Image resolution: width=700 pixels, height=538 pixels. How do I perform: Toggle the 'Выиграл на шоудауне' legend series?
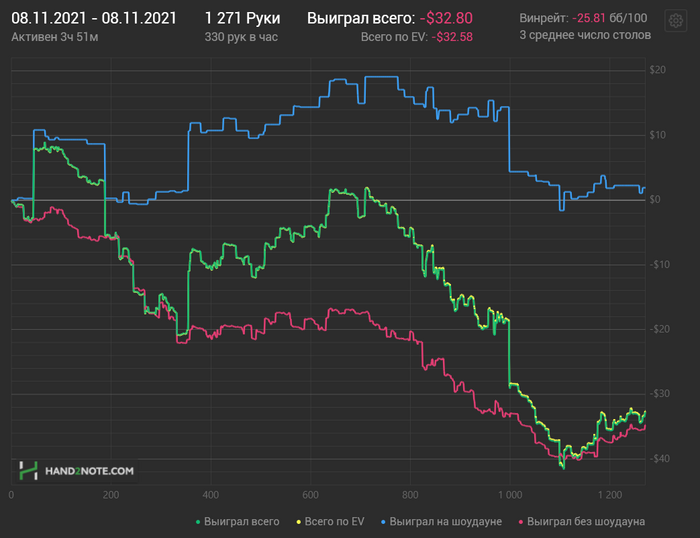[441, 521]
